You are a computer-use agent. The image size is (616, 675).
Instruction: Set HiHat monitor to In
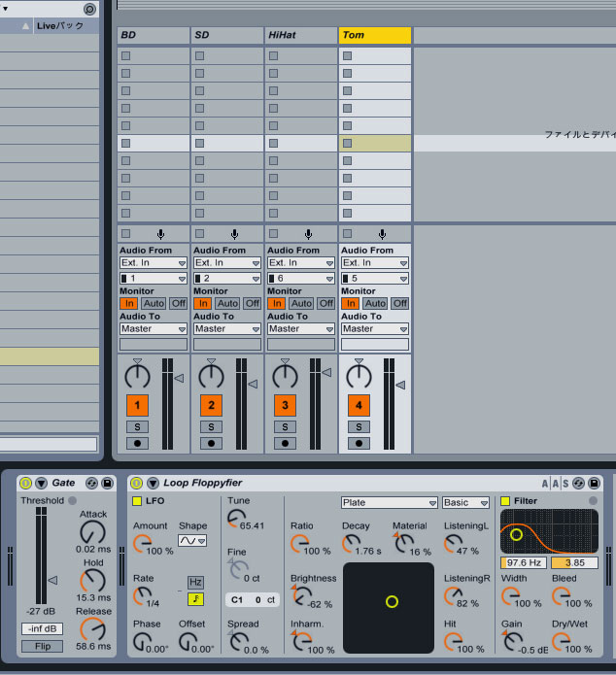click(277, 303)
